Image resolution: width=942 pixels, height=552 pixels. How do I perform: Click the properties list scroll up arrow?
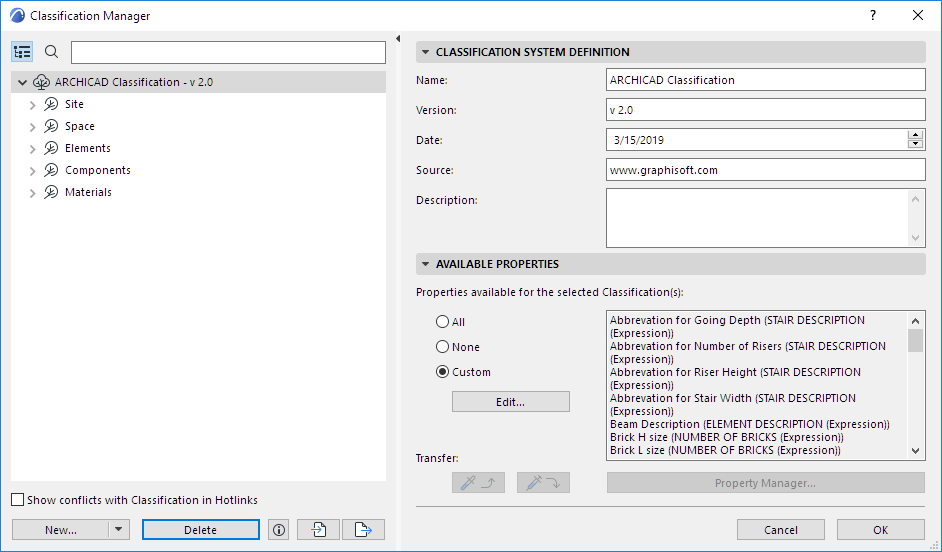click(915, 321)
